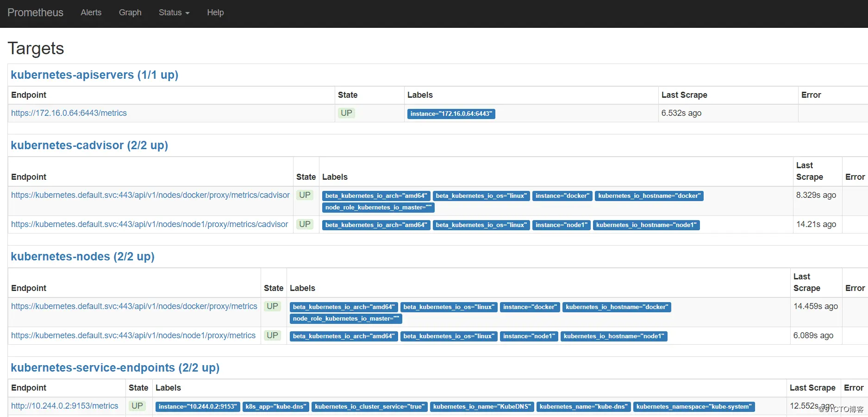Open nodes/docker/proxy/metrics endpoint under kubernetes-nodes
This screenshot has width=868, height=417.
pos(134,306)
